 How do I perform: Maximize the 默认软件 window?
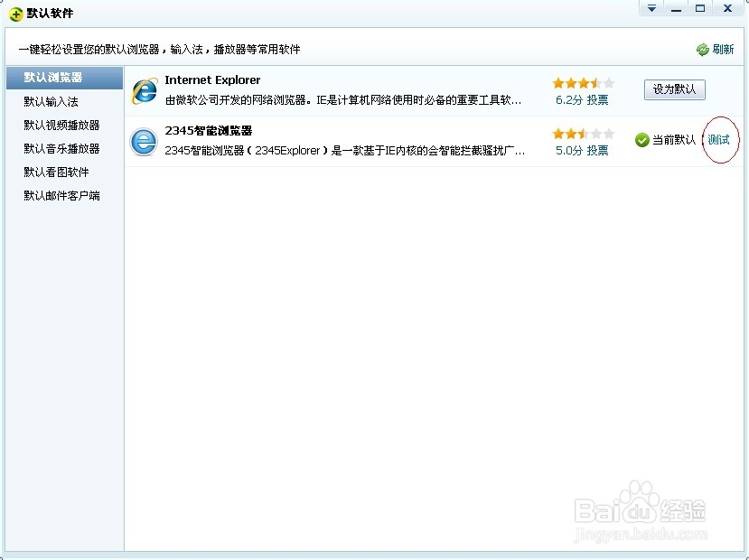click(x=700, y=9)
